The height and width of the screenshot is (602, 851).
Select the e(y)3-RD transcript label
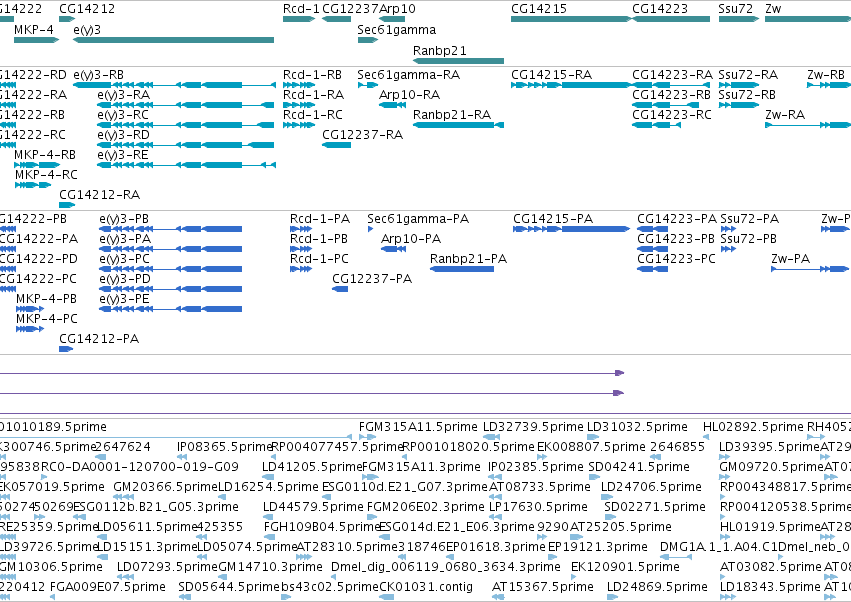[123, 135]
